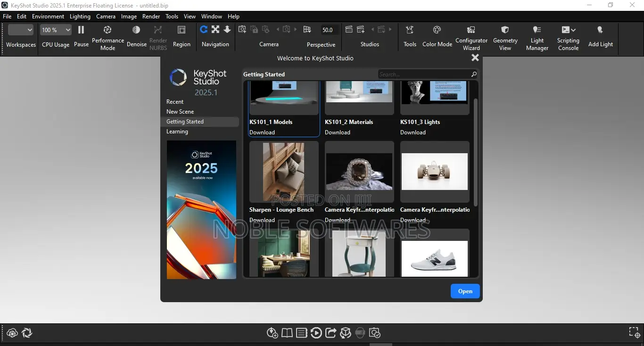Image resolution: width=644 pixels, height=346 pixels.
Task: Click the Perspective value field 50.0
Action: point(328,30)
